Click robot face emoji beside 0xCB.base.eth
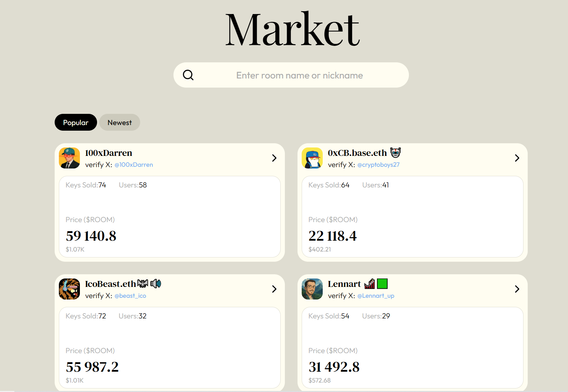The height and width of the screenshot is (392, 568). [x=395, y=153]
